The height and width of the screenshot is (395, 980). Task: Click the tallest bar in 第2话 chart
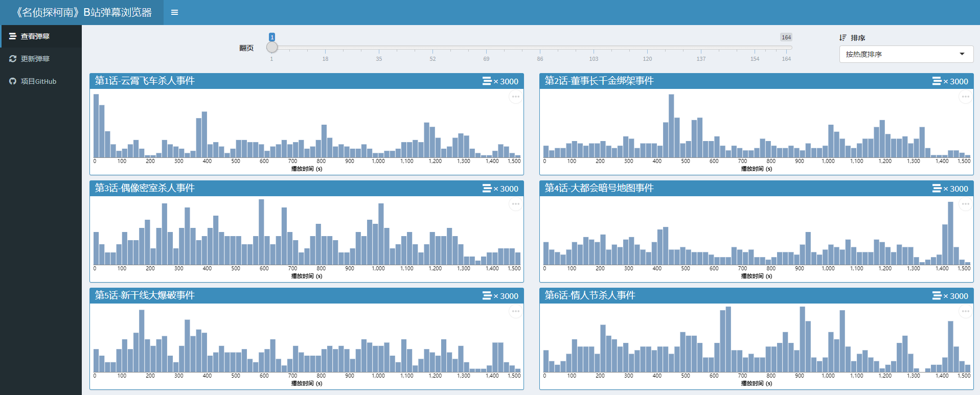[671, 126]
